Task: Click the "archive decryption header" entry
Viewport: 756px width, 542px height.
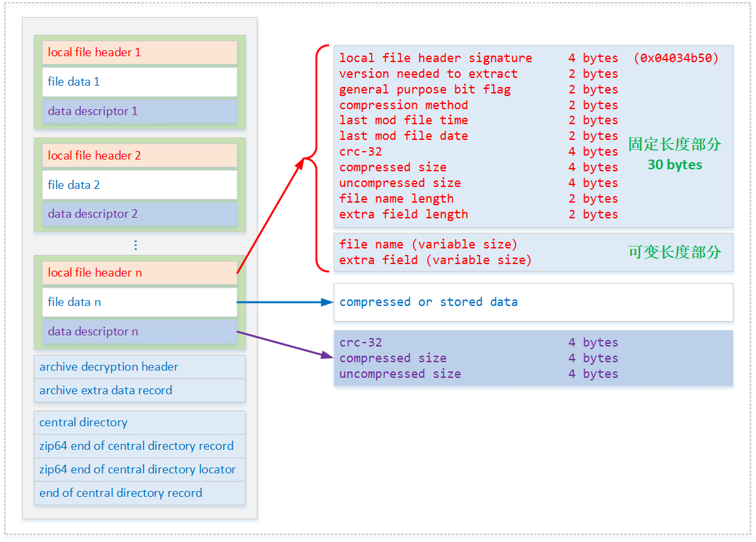Action: [139, 367]
